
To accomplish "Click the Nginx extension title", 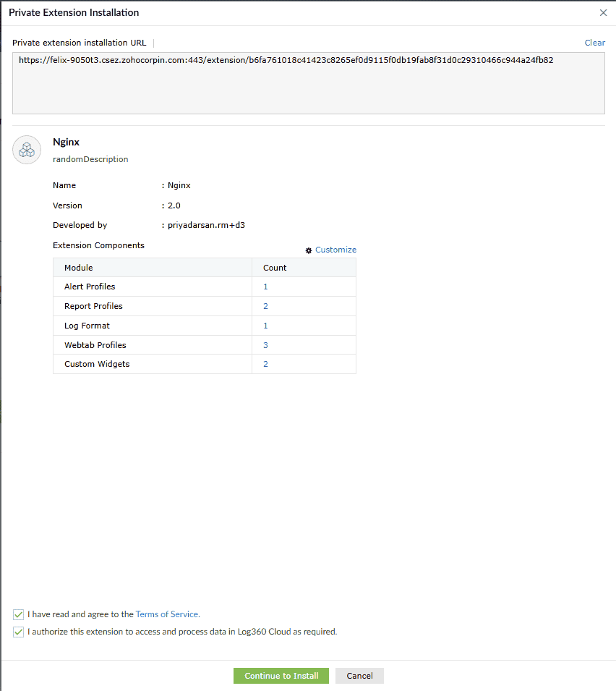I will pyautogui.click(x=66, y=142).
